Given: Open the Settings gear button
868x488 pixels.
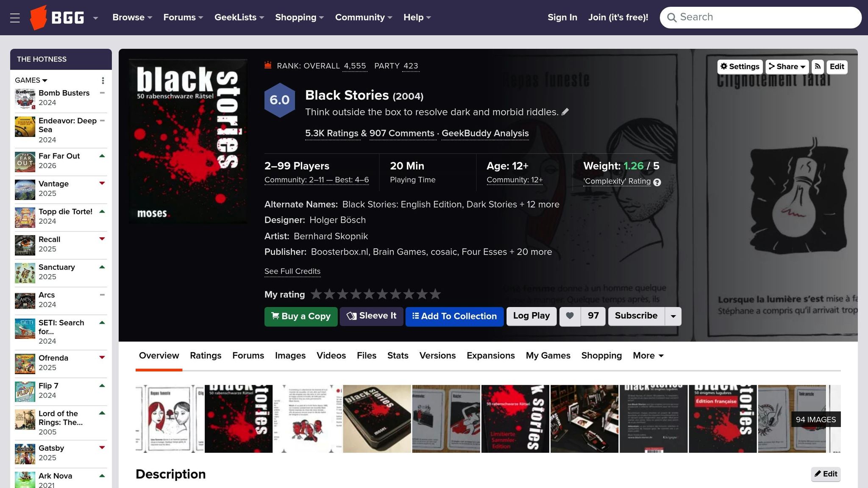Looking at the screenshot, I should pyautogui.click(x=740, y=67).
